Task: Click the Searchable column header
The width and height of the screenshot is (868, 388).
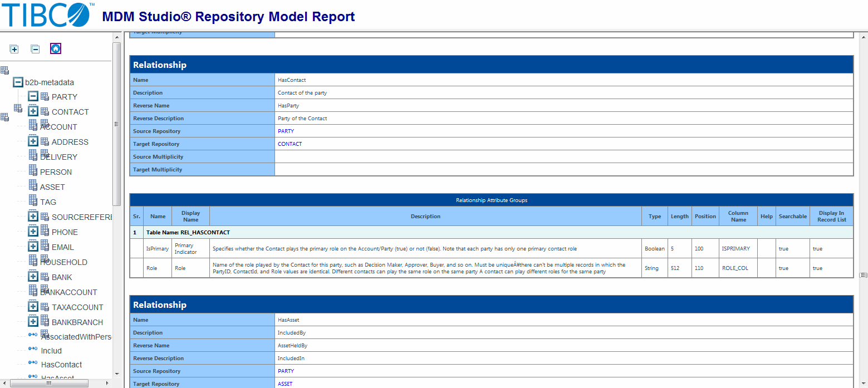Action: coord(793,217)
